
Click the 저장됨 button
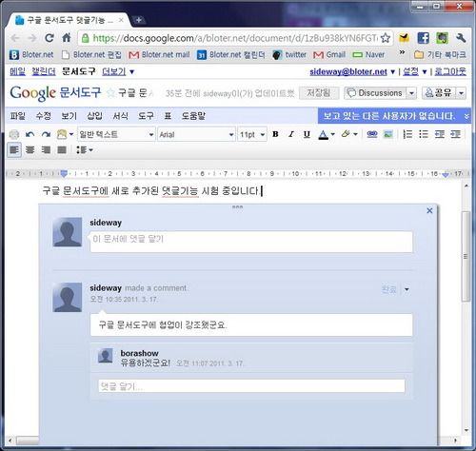point(319,93)
